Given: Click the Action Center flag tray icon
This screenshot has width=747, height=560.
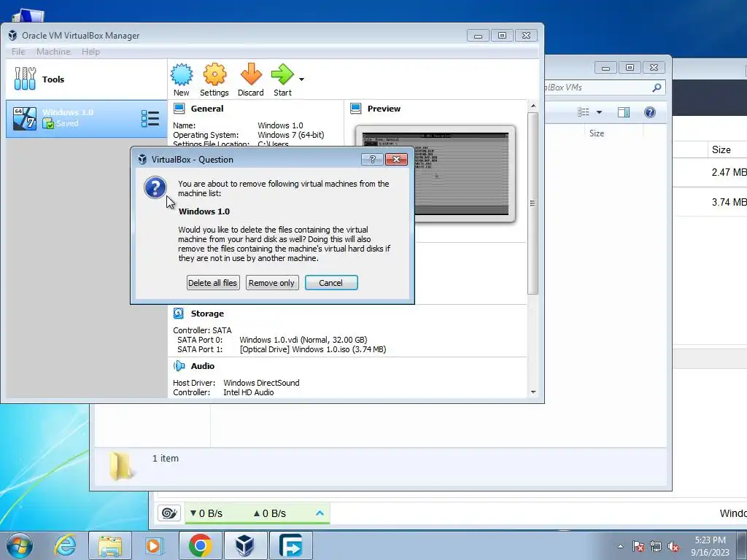Looking at the screenshot, I should (638, 546).
